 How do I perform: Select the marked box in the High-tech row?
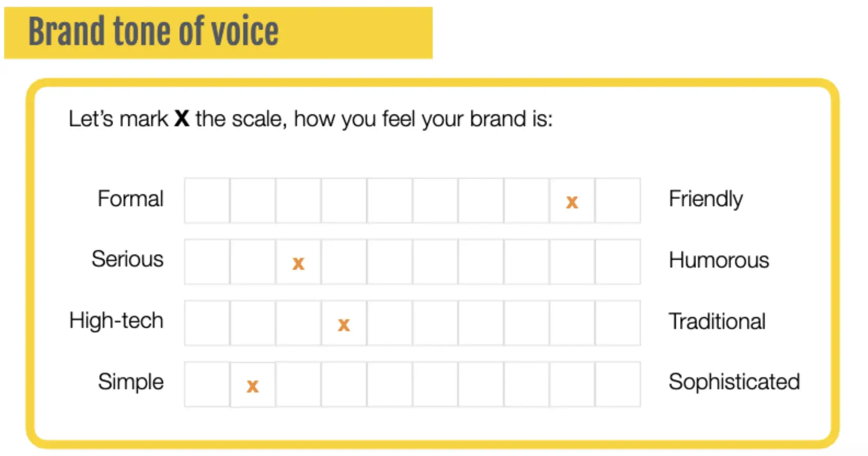coord(344,324)
